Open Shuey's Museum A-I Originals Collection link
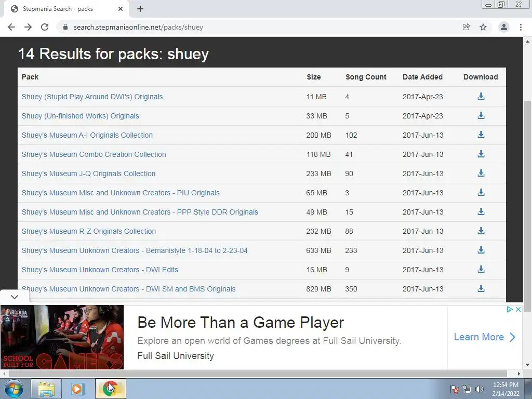532x399 pixels. click(87, 135)
